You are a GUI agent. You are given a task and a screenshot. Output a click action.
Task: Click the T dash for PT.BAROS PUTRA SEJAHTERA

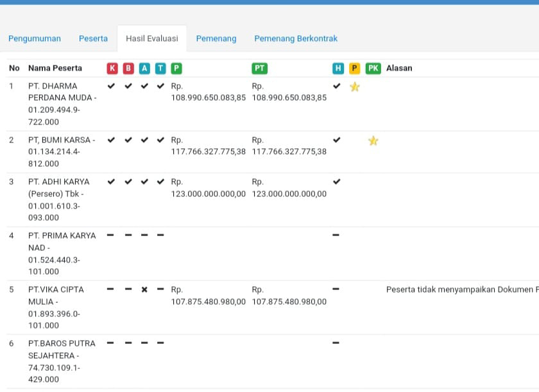[160, 343]
